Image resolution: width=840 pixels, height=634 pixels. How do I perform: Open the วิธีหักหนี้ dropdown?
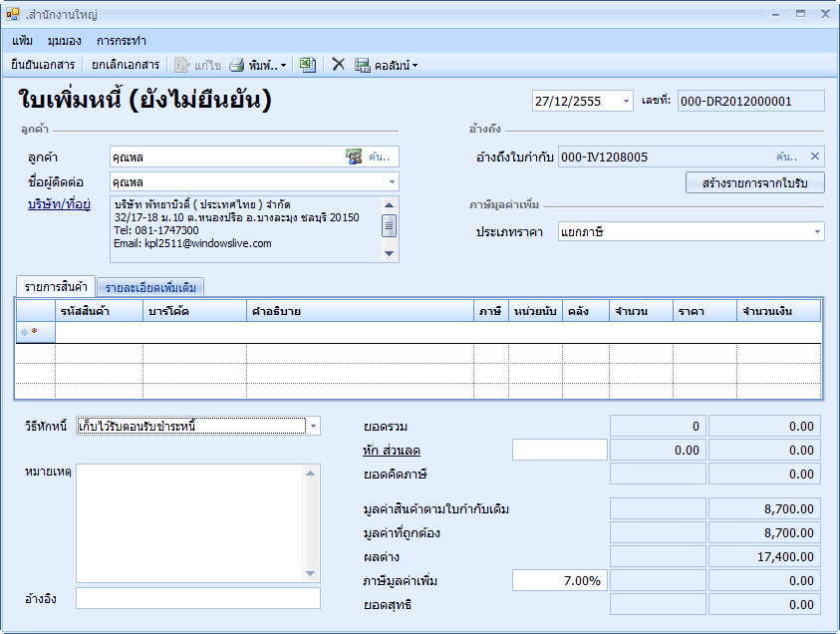(x=313, y=426)
